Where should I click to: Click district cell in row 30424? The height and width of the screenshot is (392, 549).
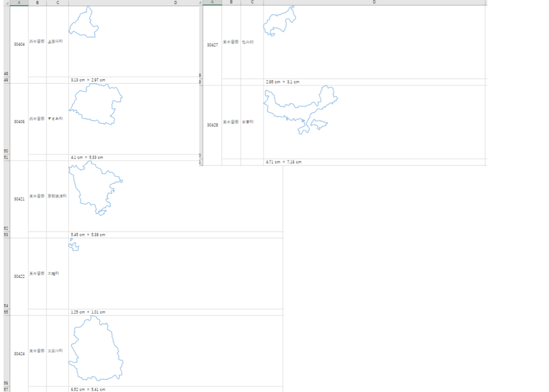point(37,350)
